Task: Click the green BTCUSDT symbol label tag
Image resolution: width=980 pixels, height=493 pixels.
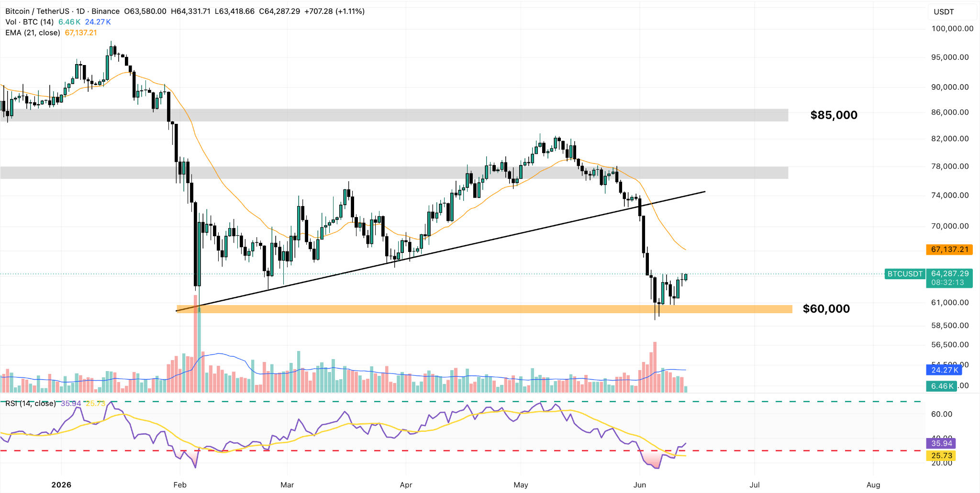Action: [x=905, y=274]
